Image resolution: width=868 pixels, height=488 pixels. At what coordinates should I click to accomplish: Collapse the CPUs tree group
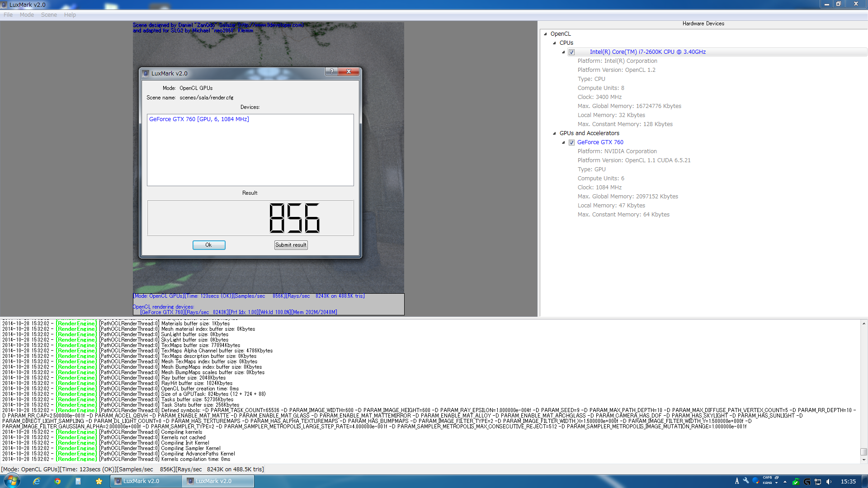coord(554,43)
